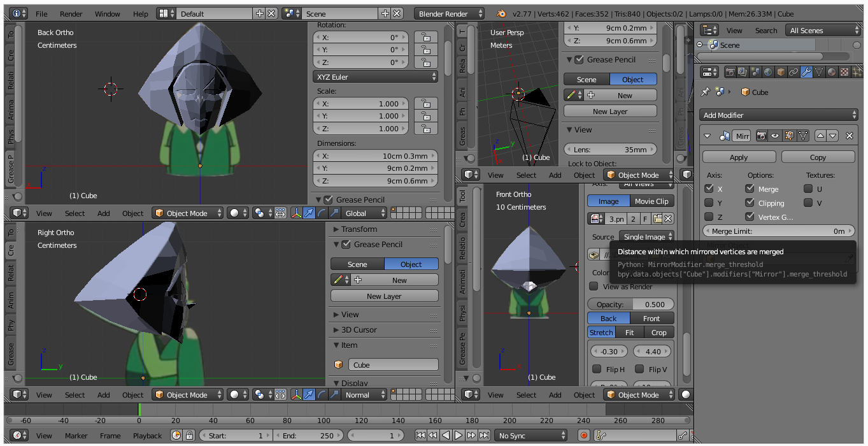Toggle View as Render checkbox
The width and height of the screenshot is (868, 446).
coord(594,286)
